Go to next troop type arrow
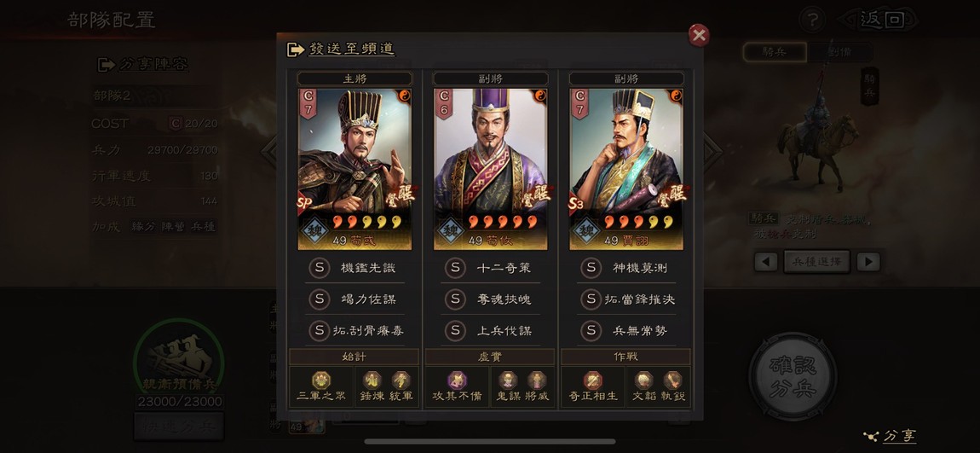The height and width of the screenshot is (453, 980). [868, 262]
